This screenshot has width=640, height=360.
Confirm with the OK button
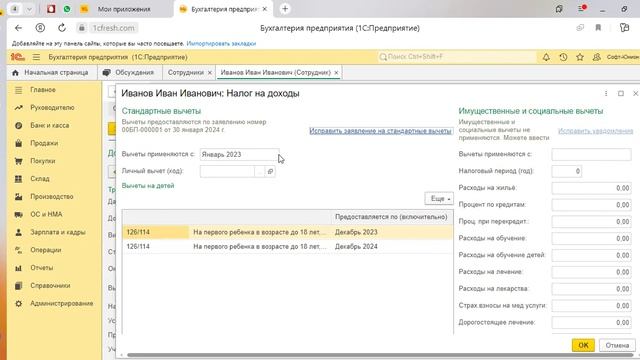click(x=583, y=345)
